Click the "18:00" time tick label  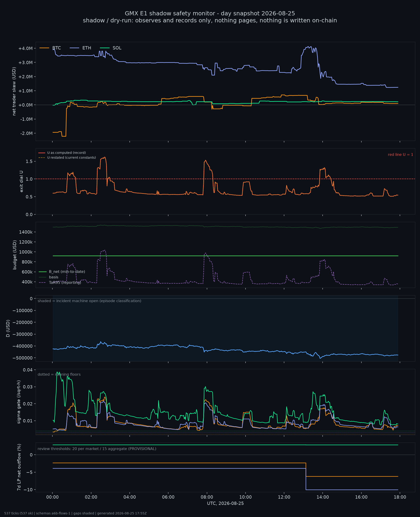[x=400, y=497]
